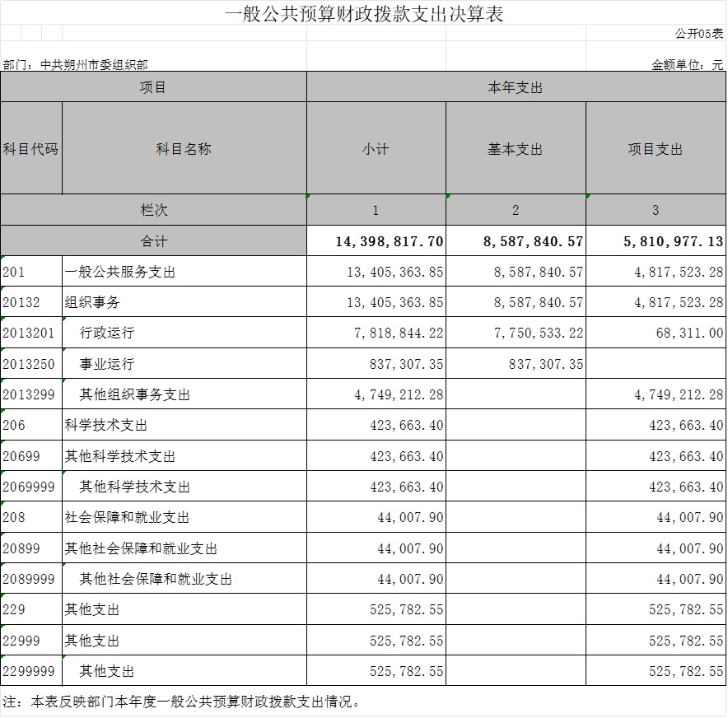Select the 行政运行 name cell
728x718 pixels.
coord(184,333)
